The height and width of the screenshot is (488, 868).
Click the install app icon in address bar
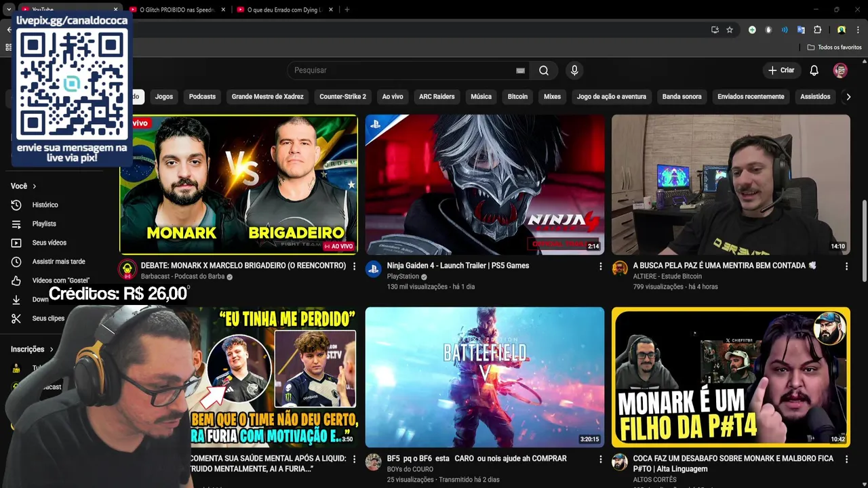pos(715,30)
